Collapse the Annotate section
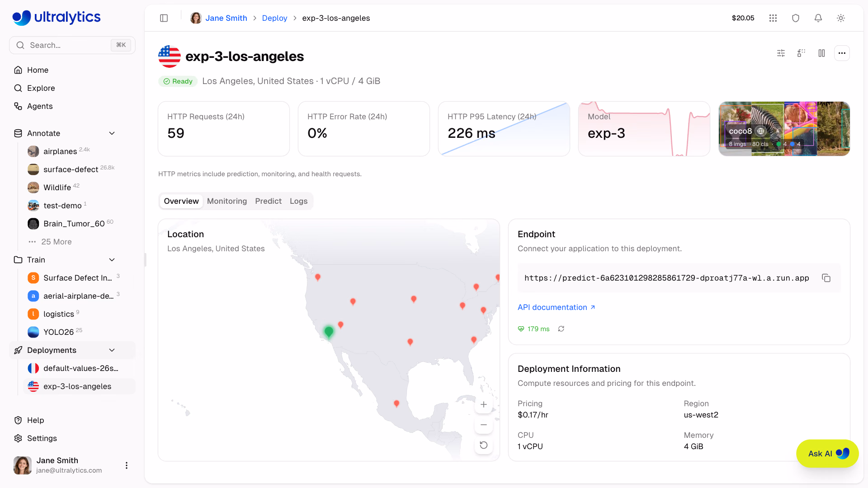868x488 pixels. pyautogui.click(x=112, y=133)
